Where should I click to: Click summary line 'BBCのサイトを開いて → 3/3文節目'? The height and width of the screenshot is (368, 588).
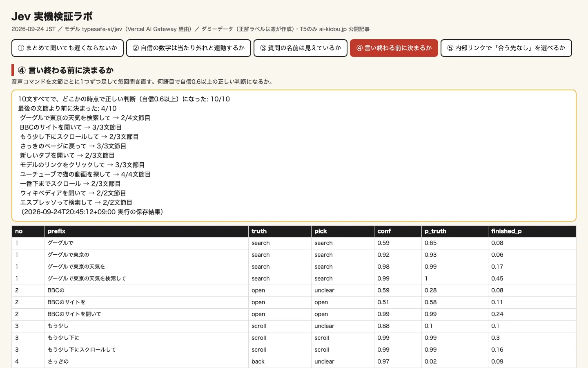(x=71, y=127)
